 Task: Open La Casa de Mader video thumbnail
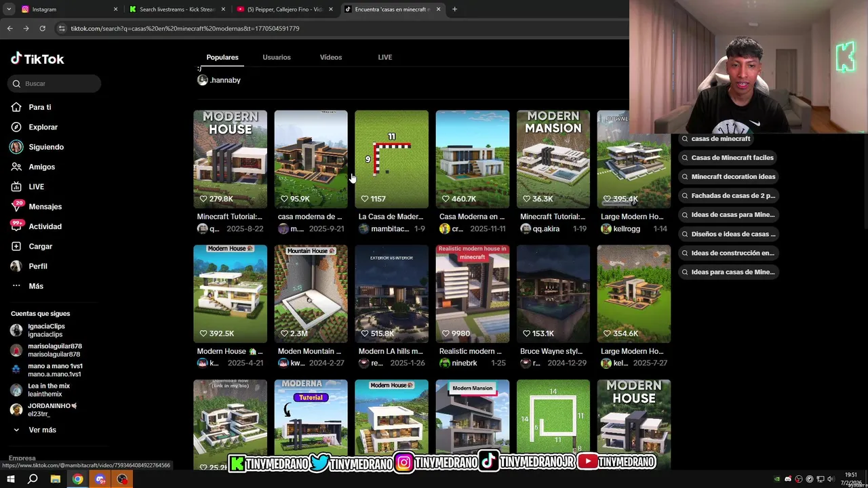coord(391,159)
